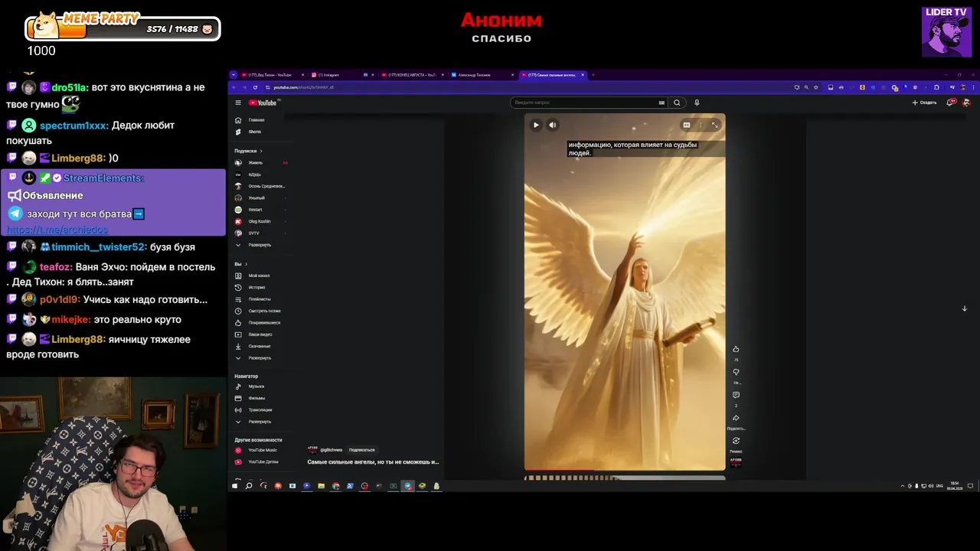Image resolution: width=980 pixels, height=551 pixels.
Task: Click the search magnifier button
Action: [677, 103]
